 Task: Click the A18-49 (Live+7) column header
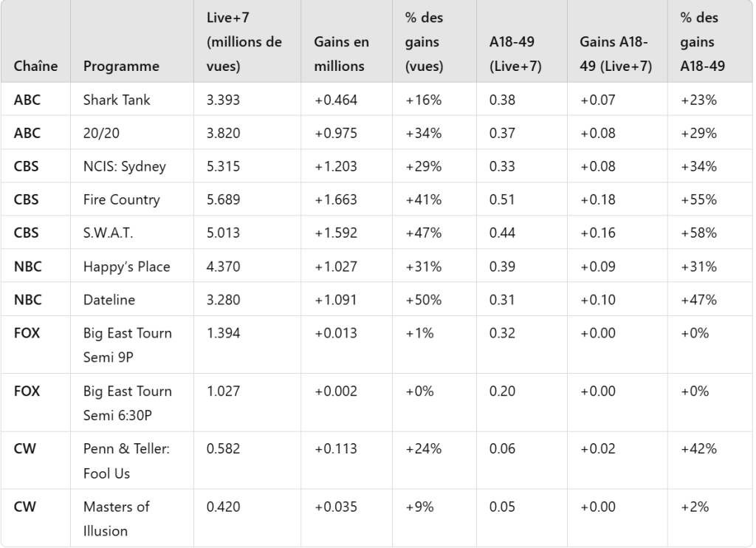point(515,54)
